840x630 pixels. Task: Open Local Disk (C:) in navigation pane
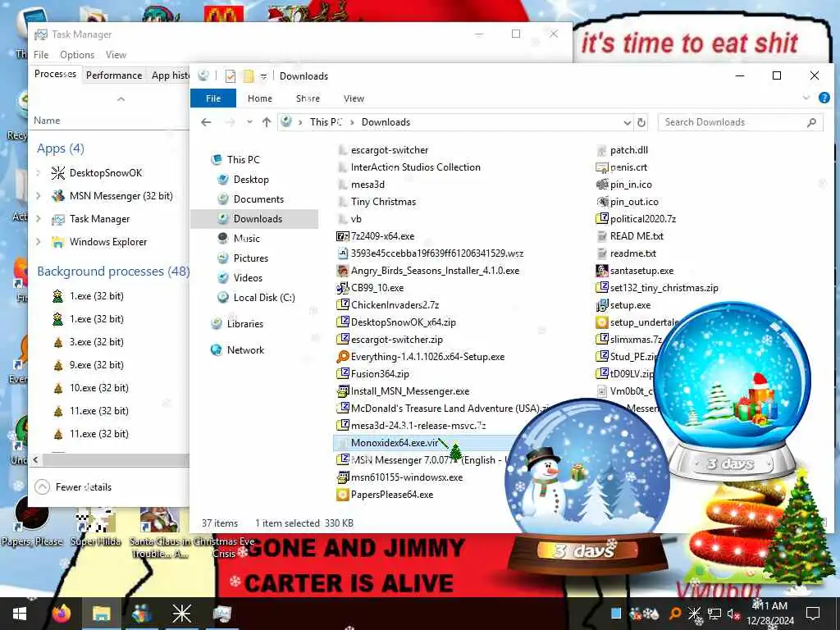(x=263, y=298)
